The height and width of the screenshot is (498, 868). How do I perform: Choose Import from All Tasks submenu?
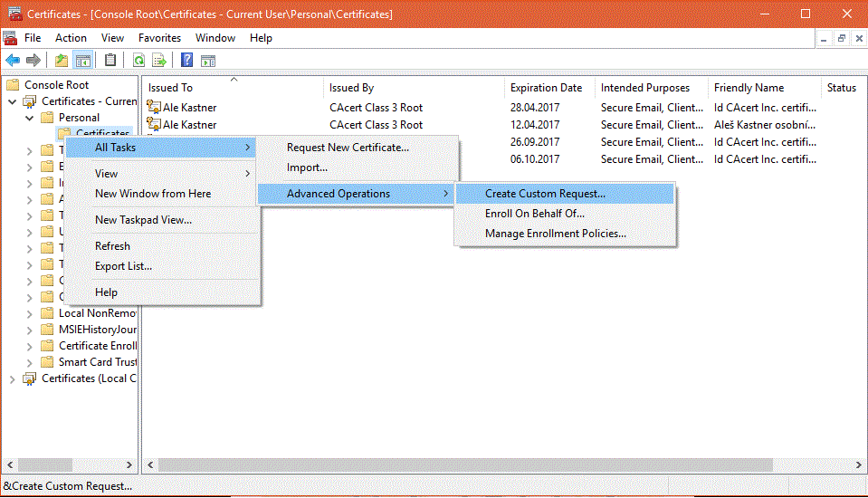click(x=307, y=168)
